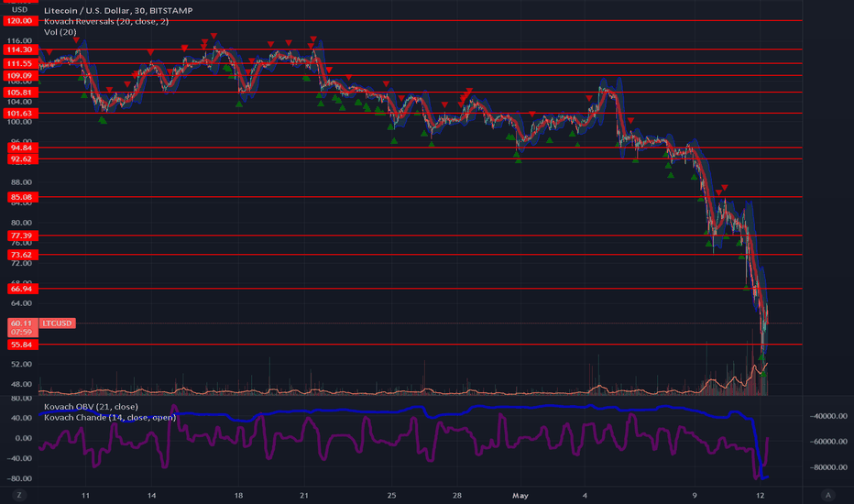Click the -80000.00 OBV scale value

pyautogui.click(x=828, y=467)
